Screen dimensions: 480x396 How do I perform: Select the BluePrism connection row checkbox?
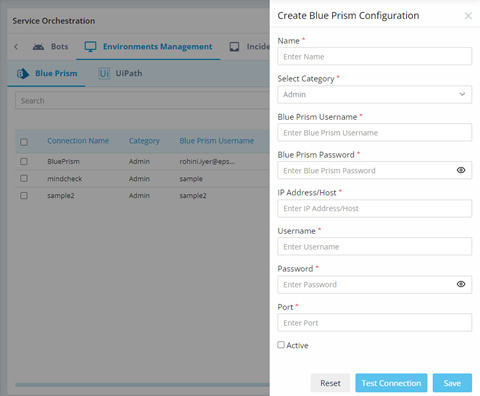tap(24, 162)
